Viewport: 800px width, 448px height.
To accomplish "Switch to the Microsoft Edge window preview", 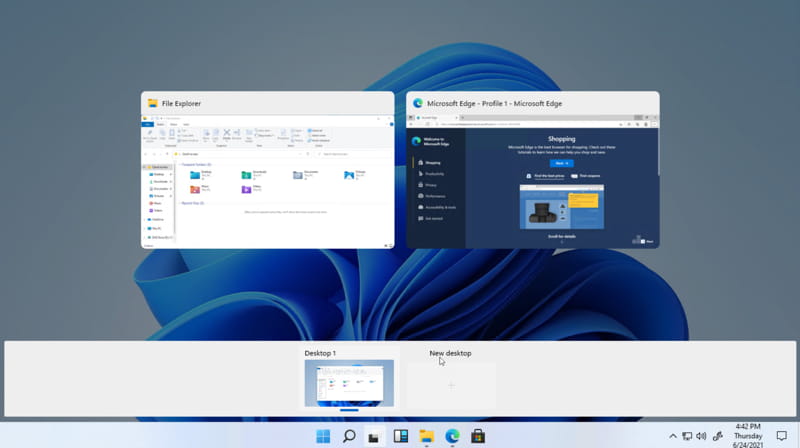I will [x=533, y=170].
